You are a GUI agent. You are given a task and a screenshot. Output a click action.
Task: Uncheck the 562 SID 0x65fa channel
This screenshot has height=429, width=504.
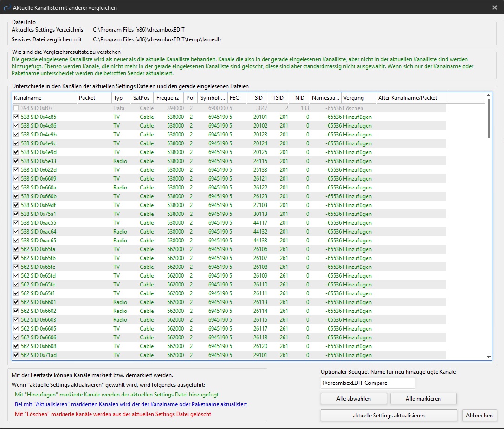click(16, 249)
